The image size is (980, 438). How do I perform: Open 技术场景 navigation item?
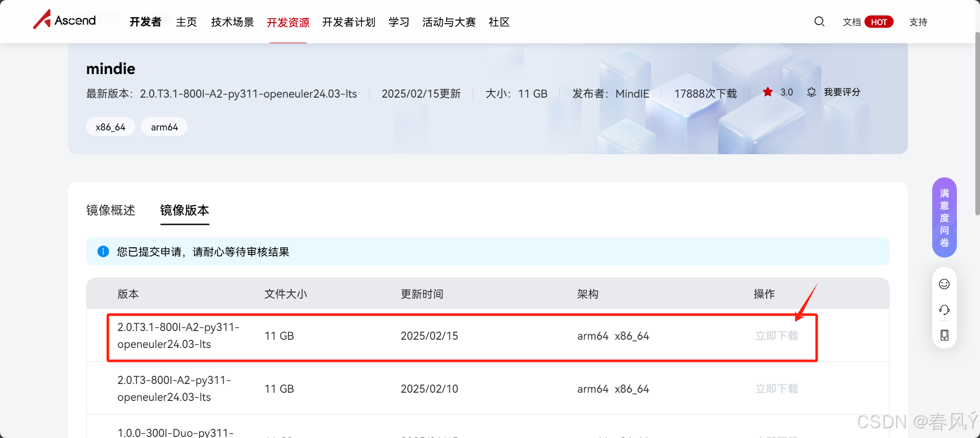pos(233,22)
